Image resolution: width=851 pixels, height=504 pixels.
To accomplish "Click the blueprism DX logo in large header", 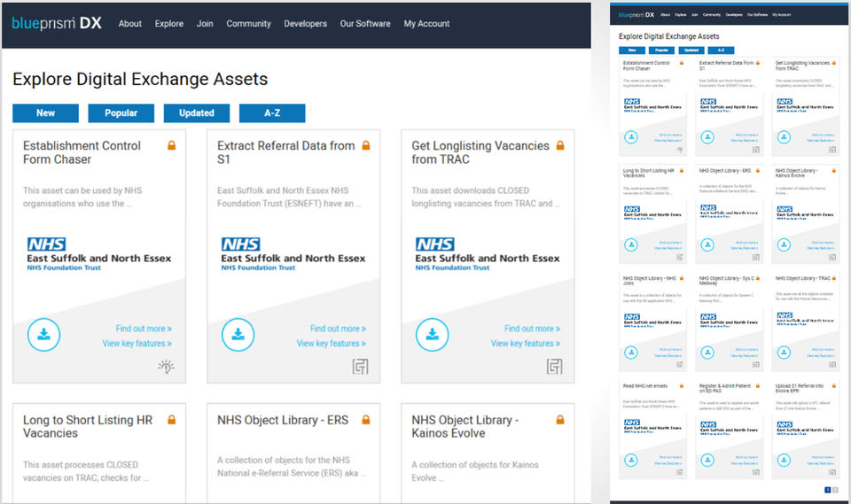I will pyautogui.click(x=57, y=24).
